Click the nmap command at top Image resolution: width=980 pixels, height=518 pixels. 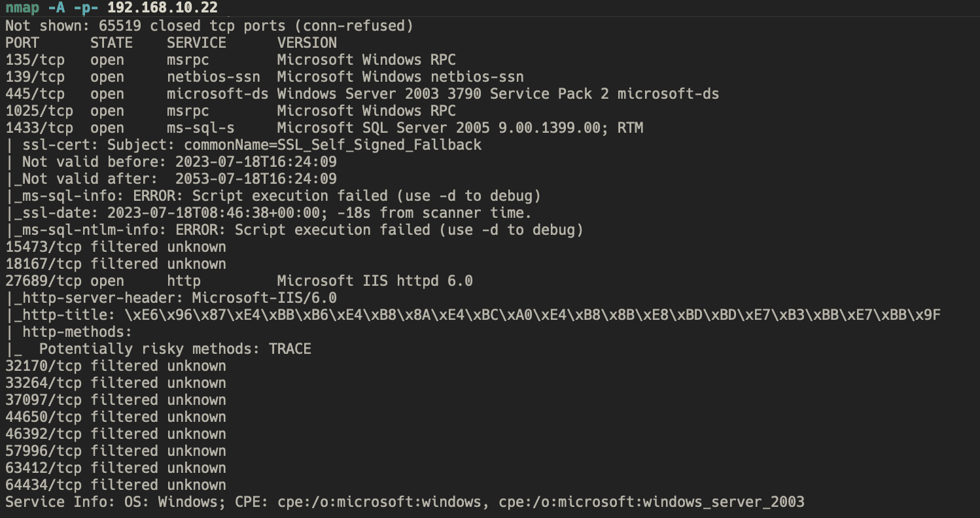coord(111,7)
